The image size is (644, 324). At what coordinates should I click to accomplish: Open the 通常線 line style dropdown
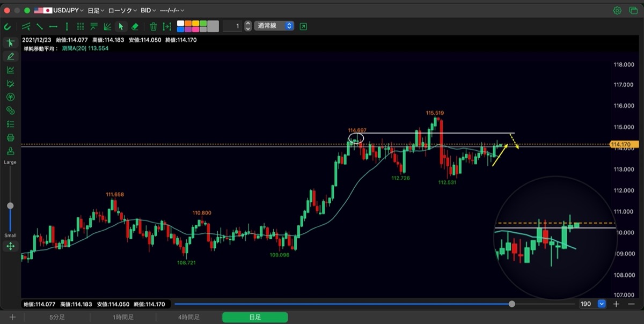[x=274, y=26]
